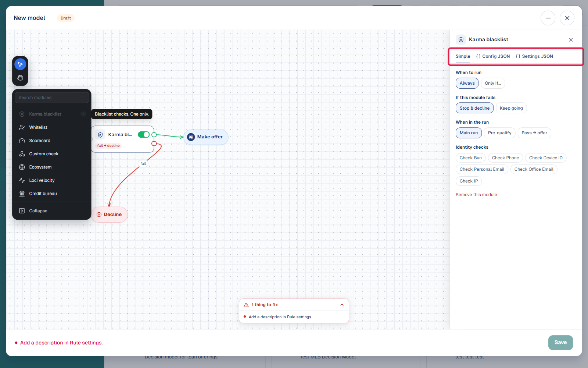Screen dimensions: 588x368
Task: Select Pre-qualify stage
Action: [x=500, y=133]
